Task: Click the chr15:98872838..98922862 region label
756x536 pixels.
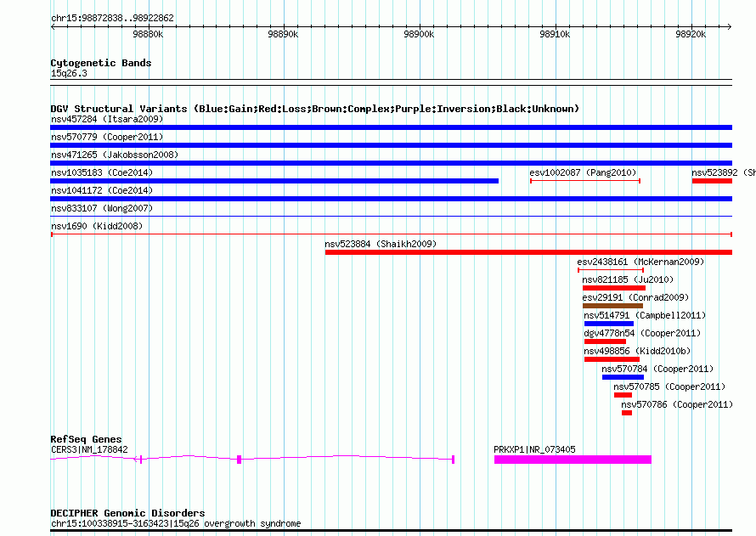Action: click(112, 18)
